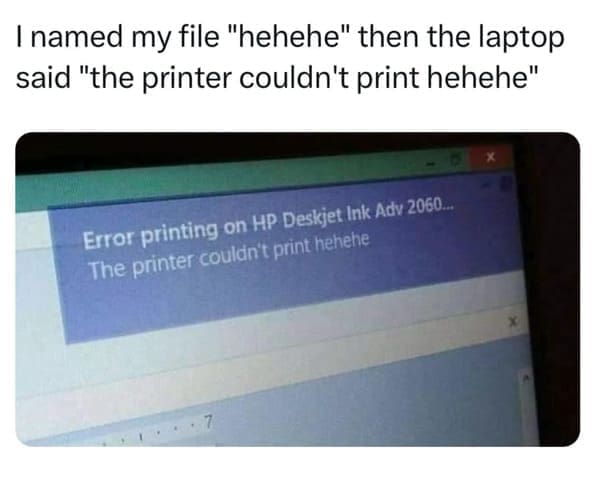599x477 pixels.
Task: Click the ruler at the 7 mark
Action: point(207,422)
